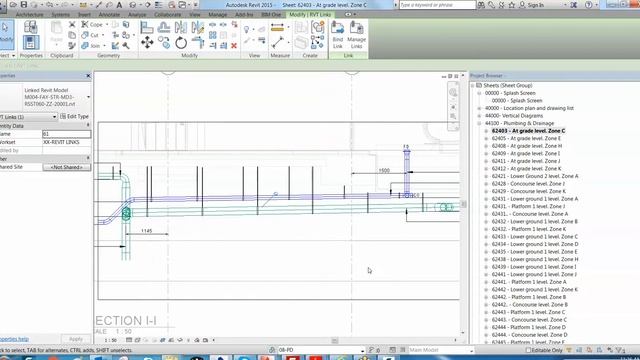Collapse the 00000 - Splash Screen node
Screen dimensions: 640x360
(480, 93)
